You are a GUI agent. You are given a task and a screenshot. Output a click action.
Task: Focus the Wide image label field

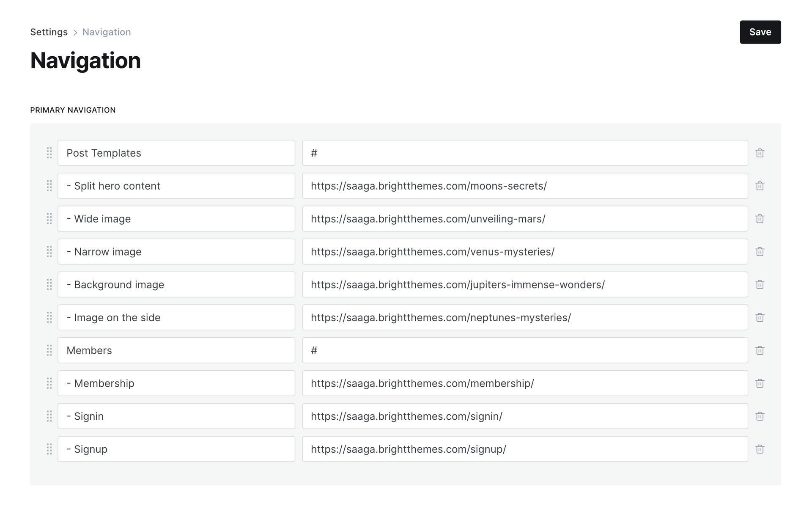coord(176,219)
